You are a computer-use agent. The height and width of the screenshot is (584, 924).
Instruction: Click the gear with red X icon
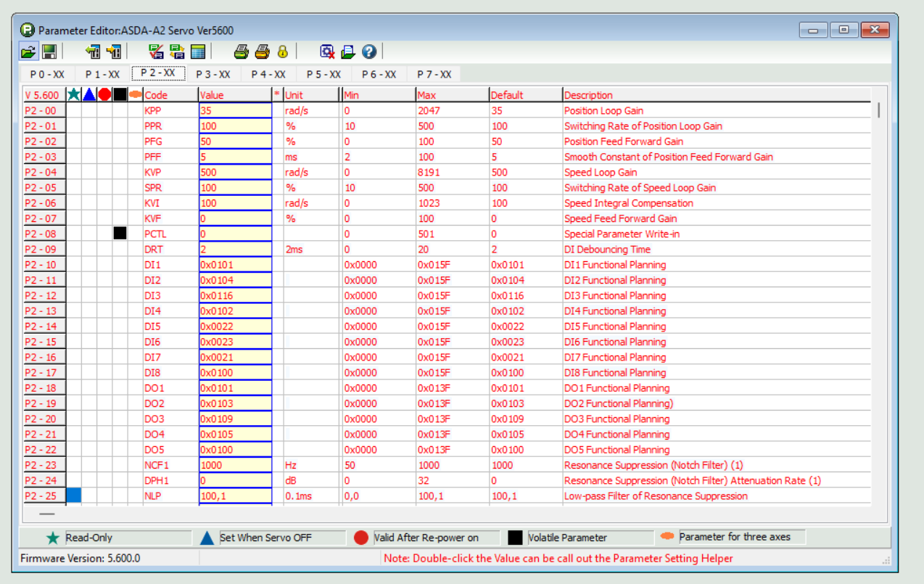(x=327, y=52)
